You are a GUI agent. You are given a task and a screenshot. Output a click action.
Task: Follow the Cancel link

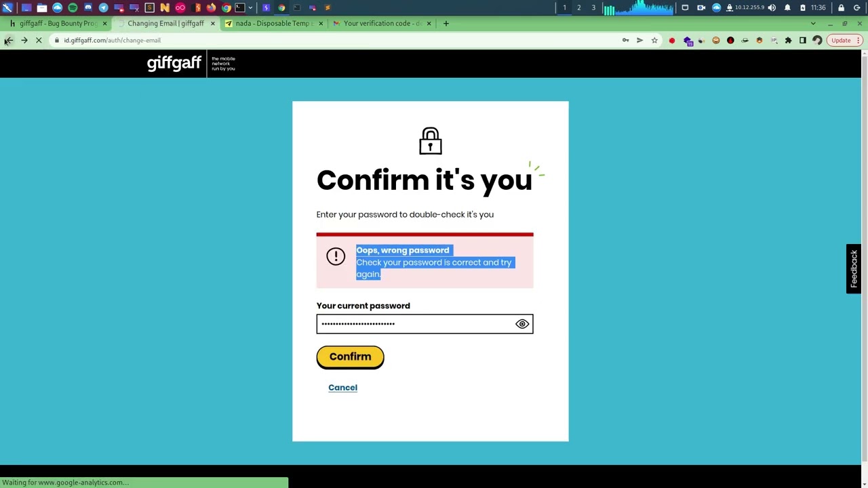tap(342, 388)
